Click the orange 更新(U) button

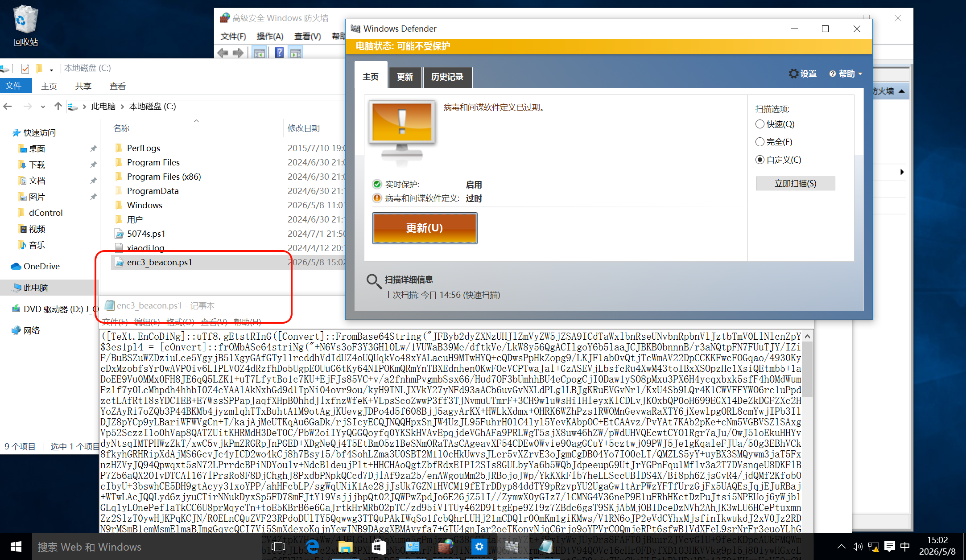point(425,228)
